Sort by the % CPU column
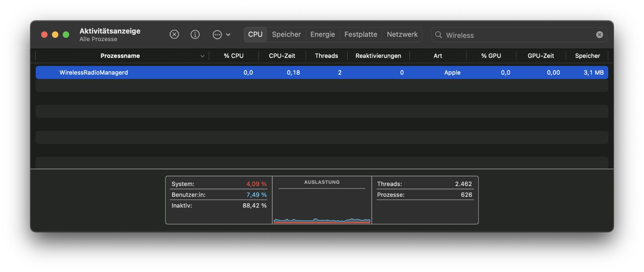The width and height of the screenshot is (644, 272). (233, 56)
